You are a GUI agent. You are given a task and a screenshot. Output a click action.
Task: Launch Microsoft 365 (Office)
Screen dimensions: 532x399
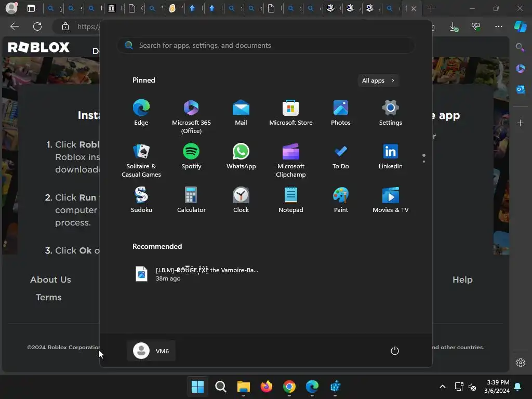191,117
